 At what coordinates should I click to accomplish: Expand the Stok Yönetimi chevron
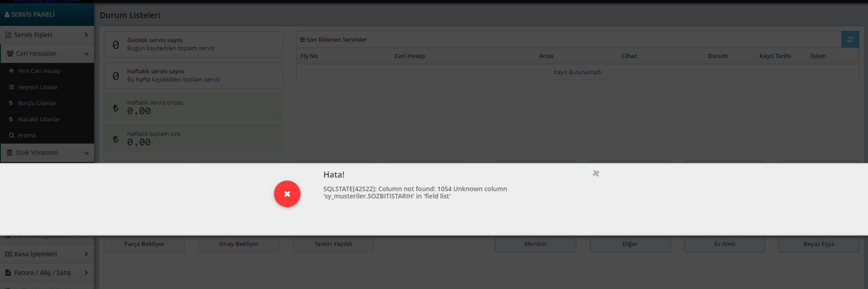(x=86, y=153)
